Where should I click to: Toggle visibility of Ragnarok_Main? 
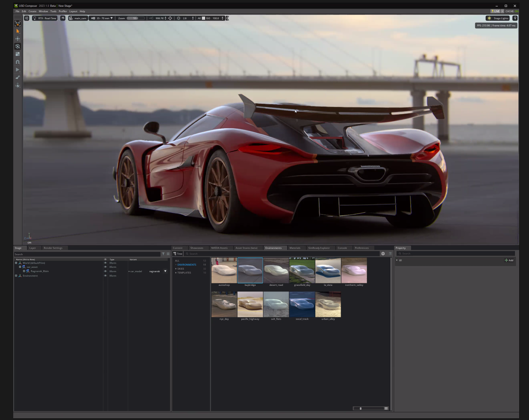click(x=105, y=271)
